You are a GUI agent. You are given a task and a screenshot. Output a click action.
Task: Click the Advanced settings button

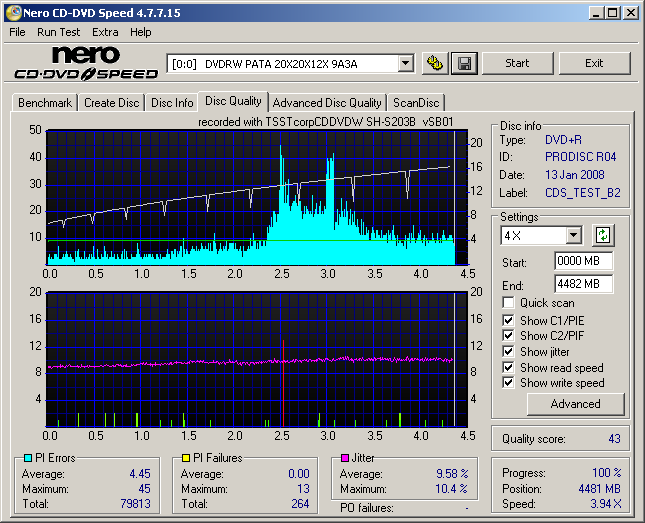(575, 404)
